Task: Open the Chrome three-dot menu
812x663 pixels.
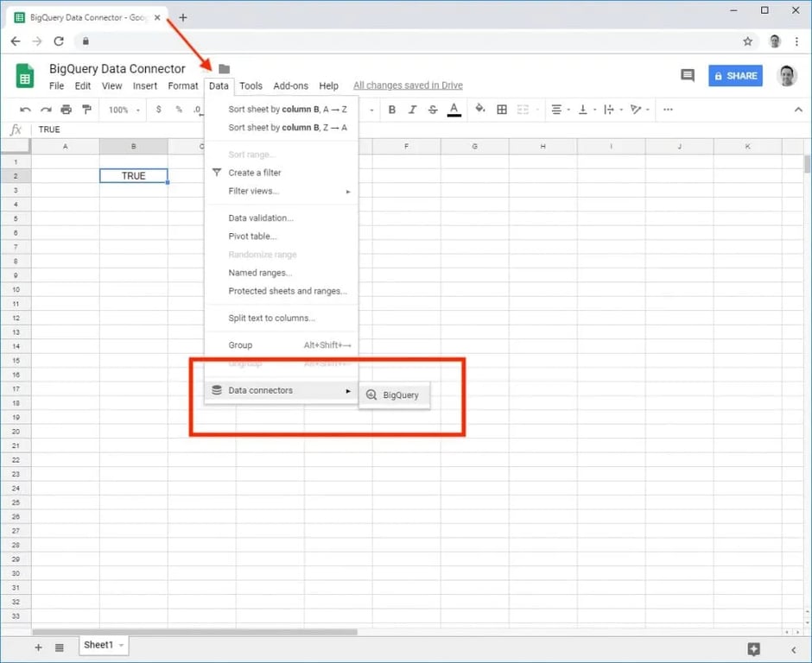Action: pyautogui.click(x=796, y=41)
